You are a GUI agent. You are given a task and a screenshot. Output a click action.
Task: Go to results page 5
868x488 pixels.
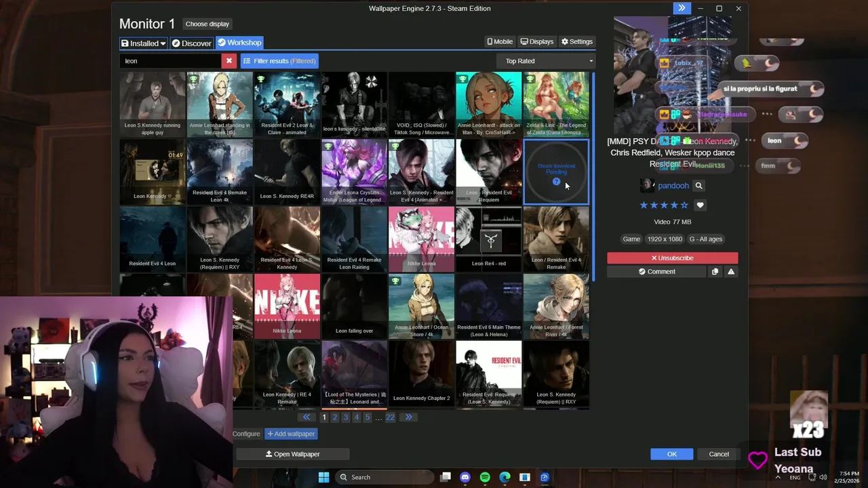click(x=368, y=418)
